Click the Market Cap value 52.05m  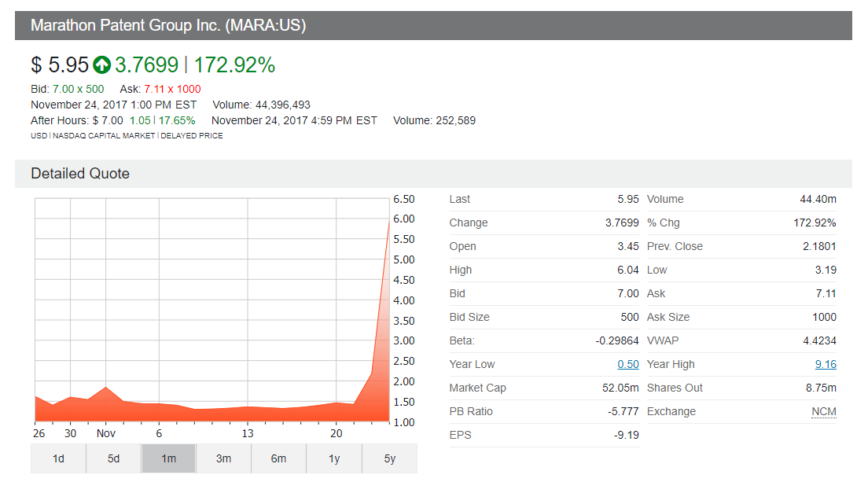pos(620,388)
